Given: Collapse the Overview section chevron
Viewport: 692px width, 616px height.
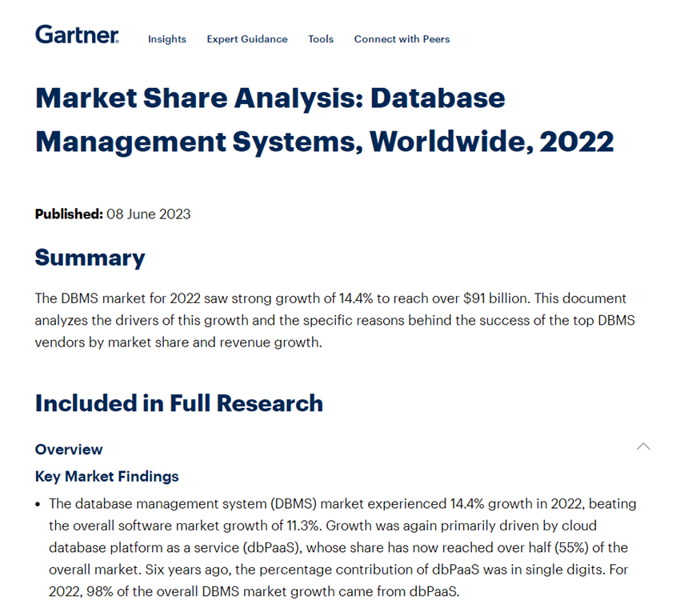Looking at the screenshot, I should click(x=643, y=446).
